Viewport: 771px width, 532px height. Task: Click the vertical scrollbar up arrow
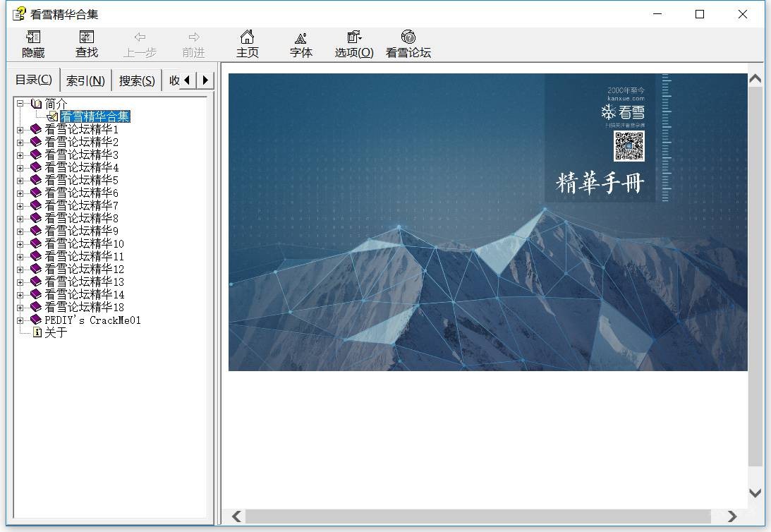tap(755, 78)
